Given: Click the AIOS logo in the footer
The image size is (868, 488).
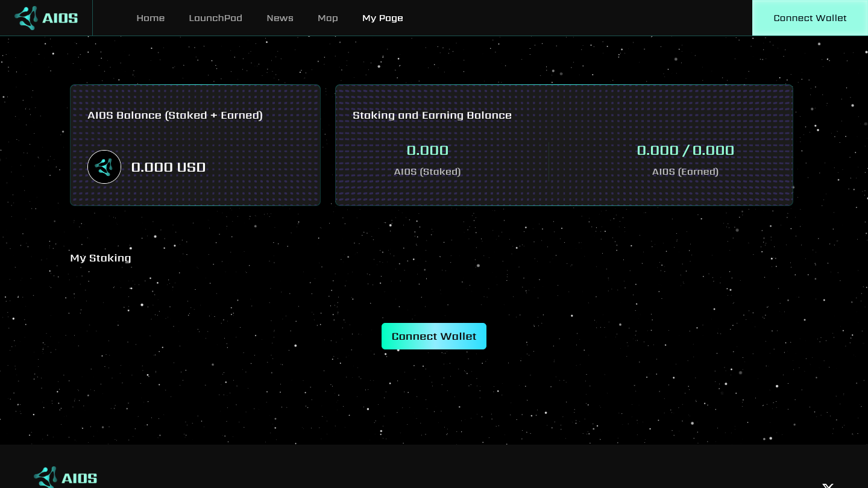Looking at the screenshot, I should coord(66,477).
